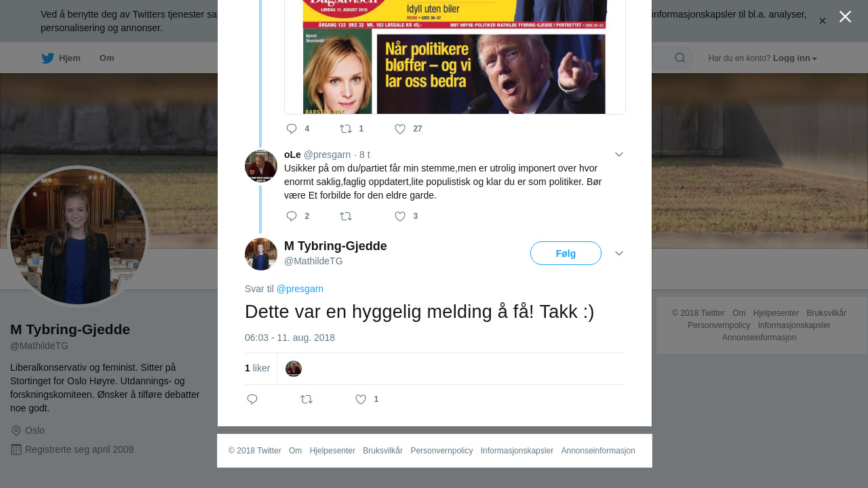Image resolution: width=868 pixels, height=488 pixels.
Task: Open more options on M Tybring-Gjedde tweet
Action: 619,253
